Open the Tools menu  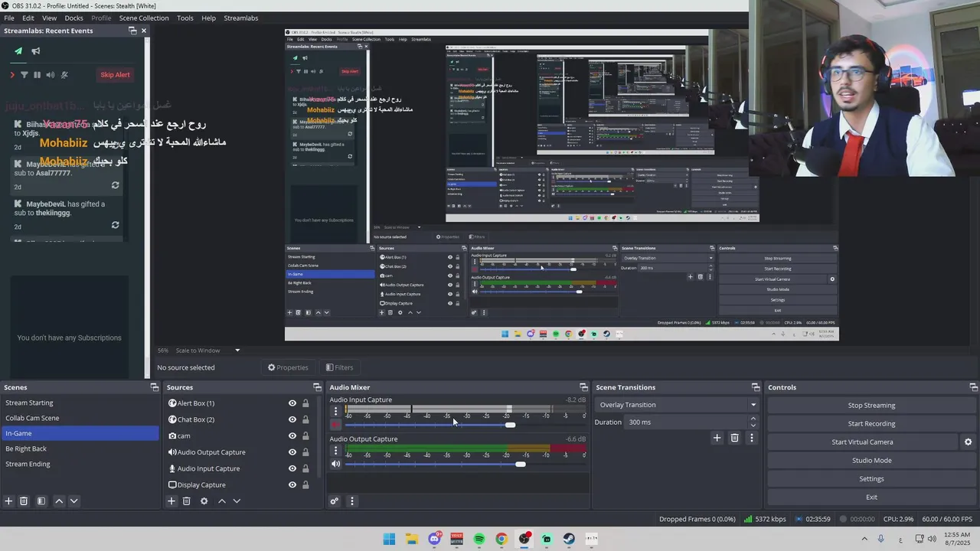pyautogui.click(x=185, y=18)
